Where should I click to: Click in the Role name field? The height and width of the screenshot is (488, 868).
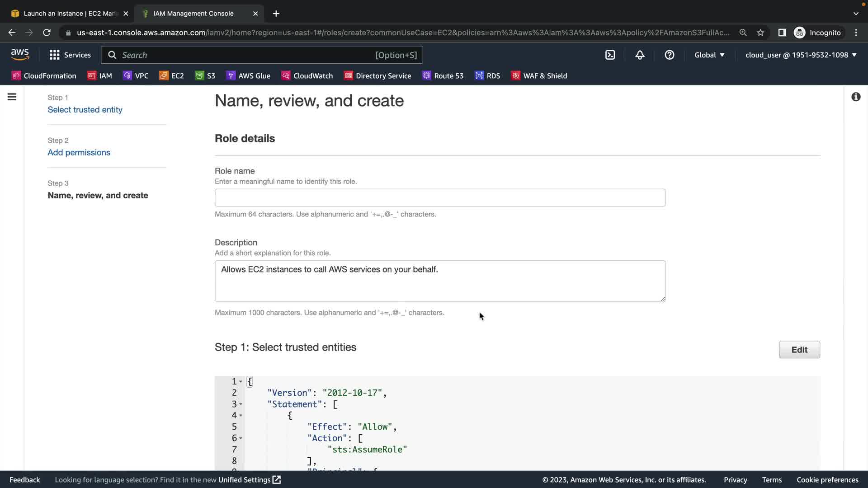point(440,197)
